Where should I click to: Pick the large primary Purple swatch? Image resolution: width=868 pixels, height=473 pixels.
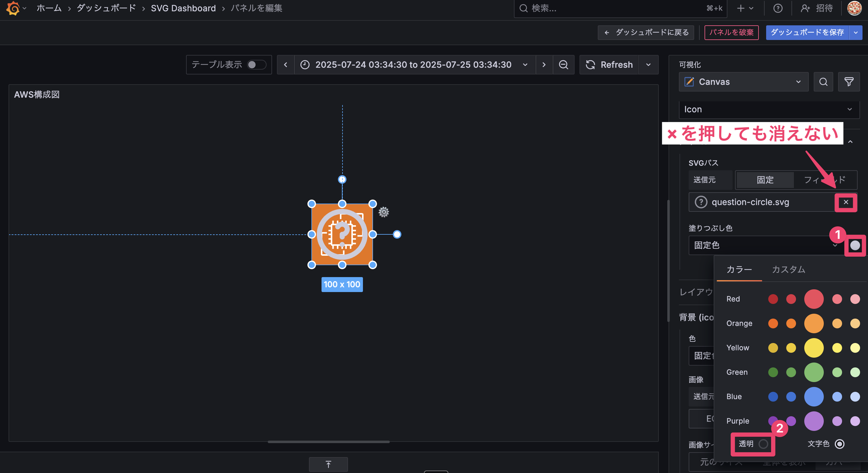point(814,421)
